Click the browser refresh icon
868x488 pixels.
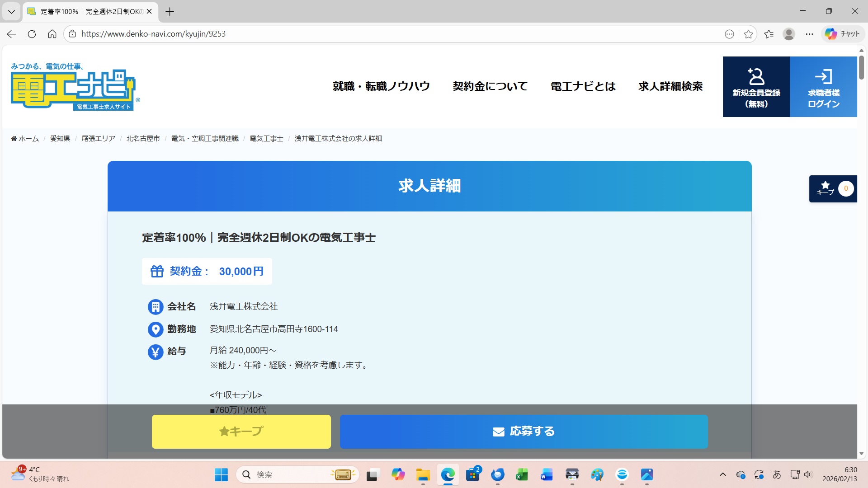[32, 34]
